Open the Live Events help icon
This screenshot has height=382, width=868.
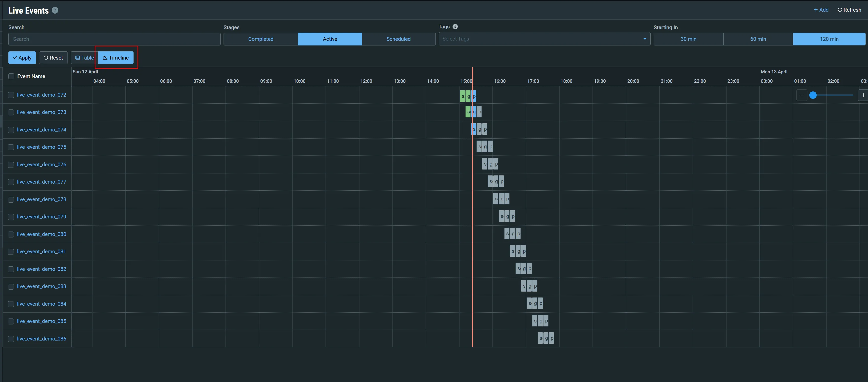point(55,10)
